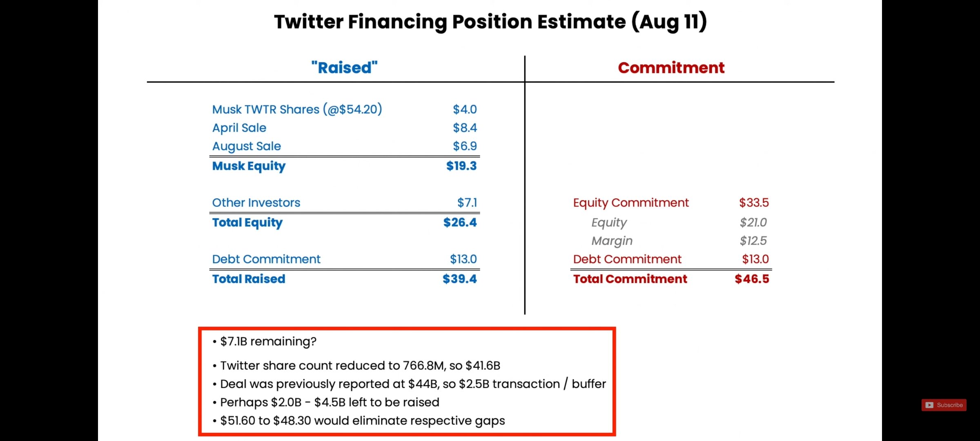Image resolution: width=980 pixels, height=441 pixels.
Task: Click the YouTube Subscribe watermark button
Action: pyautogui.click(x=944, y=405)
